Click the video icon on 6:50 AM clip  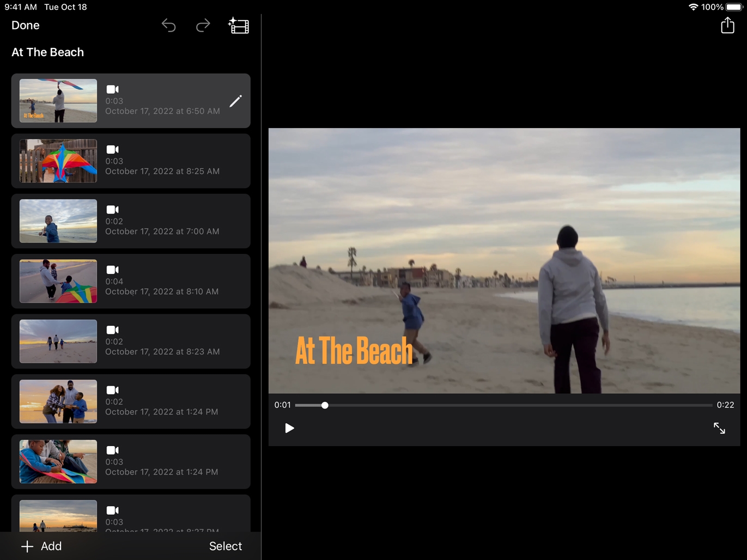(112, 89)
